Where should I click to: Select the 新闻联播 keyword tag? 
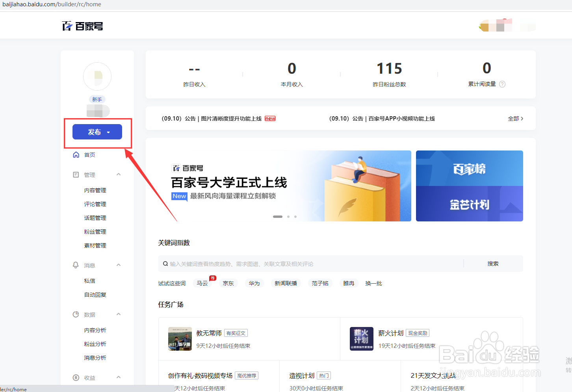[286, 283]
